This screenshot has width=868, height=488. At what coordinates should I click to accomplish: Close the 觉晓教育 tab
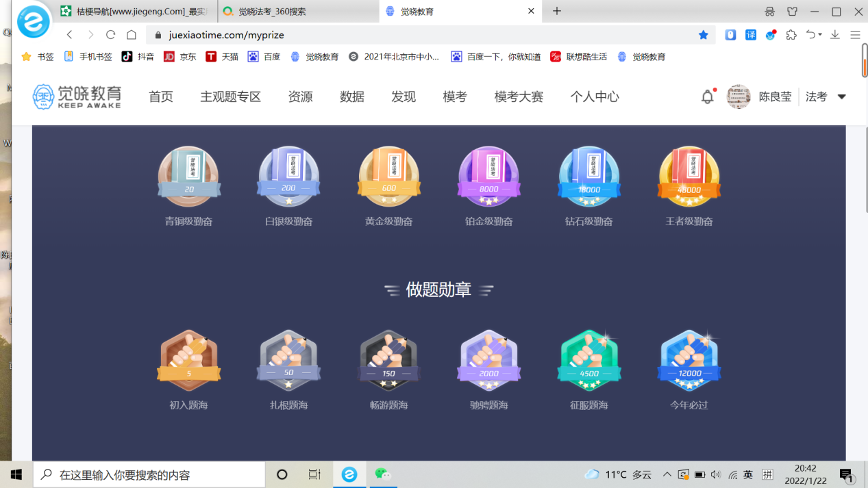coord(532,11)
